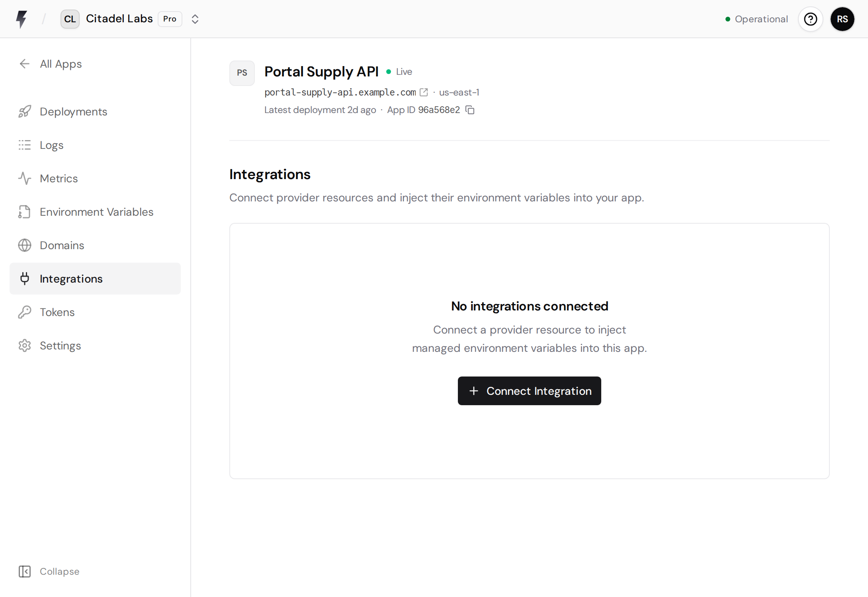Open the Metrics section
This screenshot has height=597, width=868.
(x=95, y=178)
